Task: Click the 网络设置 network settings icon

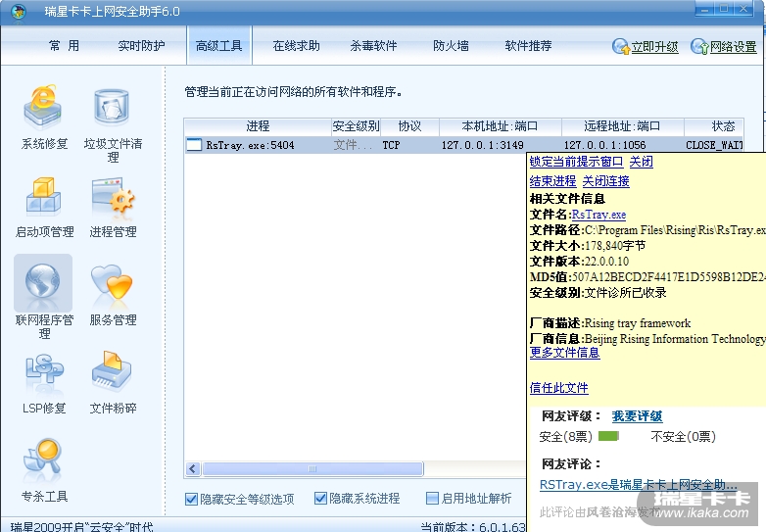Action: tap(699, 46)
